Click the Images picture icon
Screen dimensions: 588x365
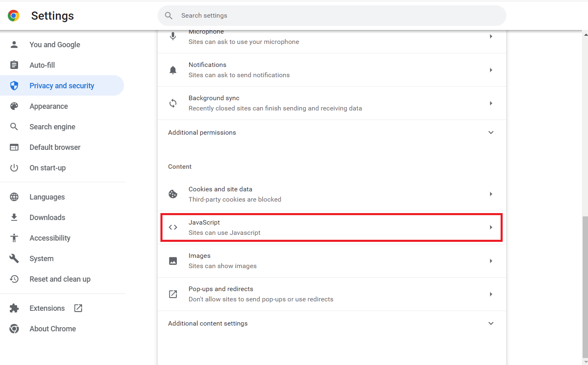click(x=173, y=261)
